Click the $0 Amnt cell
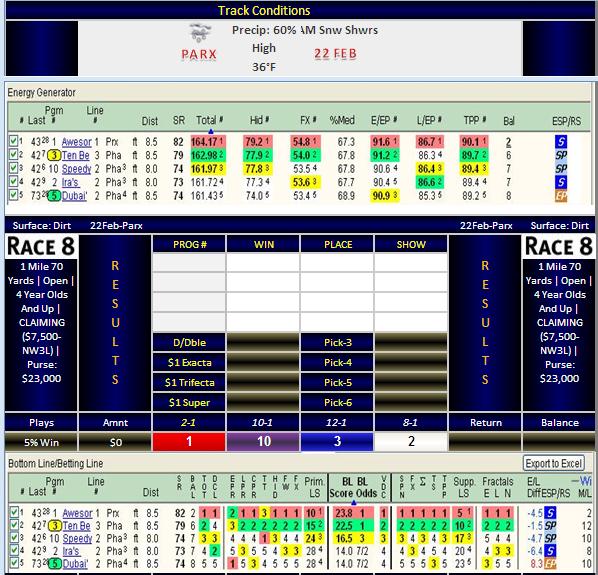The image size is (598, 575). [115, 442]
